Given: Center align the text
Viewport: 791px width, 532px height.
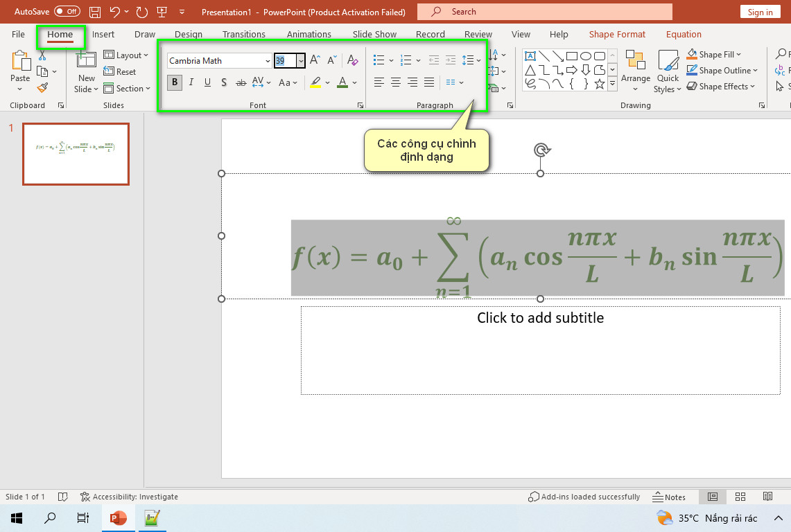Looking at the screenshot, I should tap(396, 82).
